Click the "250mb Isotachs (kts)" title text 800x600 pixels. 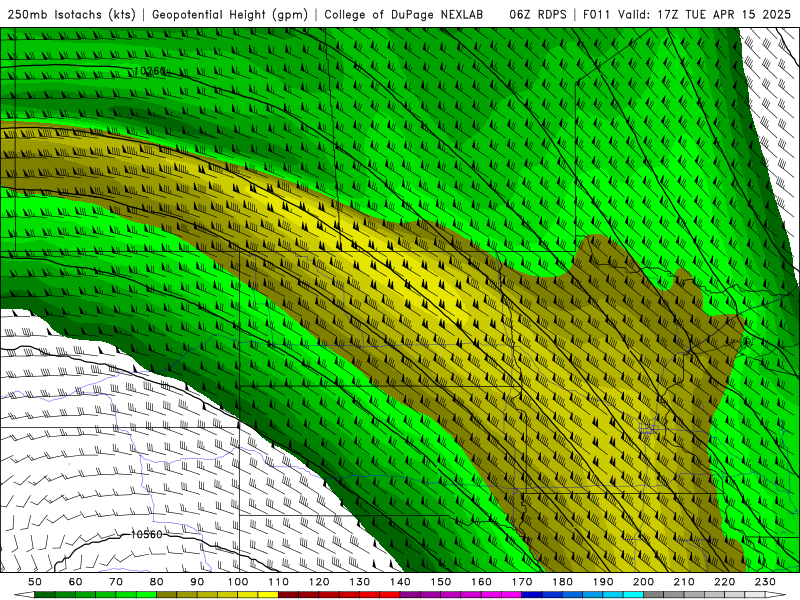pos(72,15)
